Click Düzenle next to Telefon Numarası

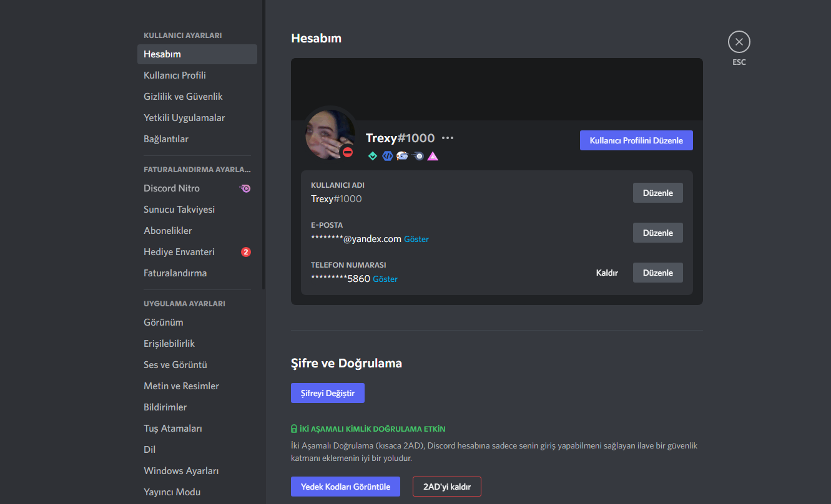(x=658, y=273)
